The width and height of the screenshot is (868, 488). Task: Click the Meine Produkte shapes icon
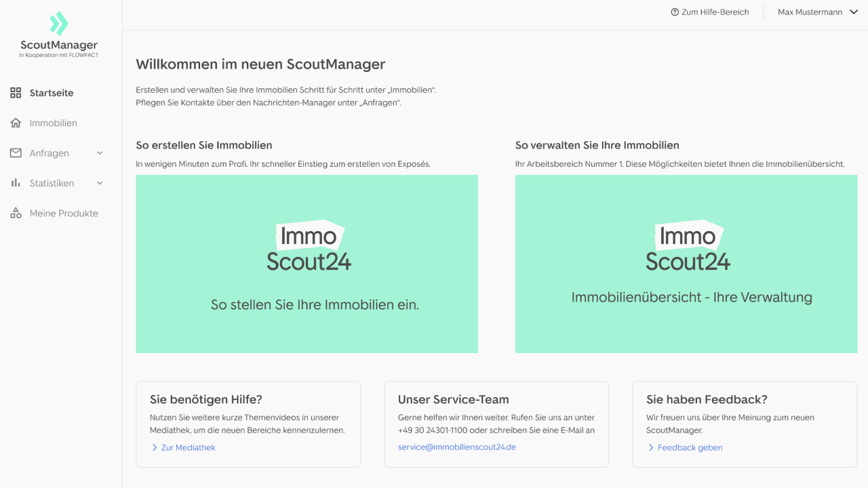[16, 213]
